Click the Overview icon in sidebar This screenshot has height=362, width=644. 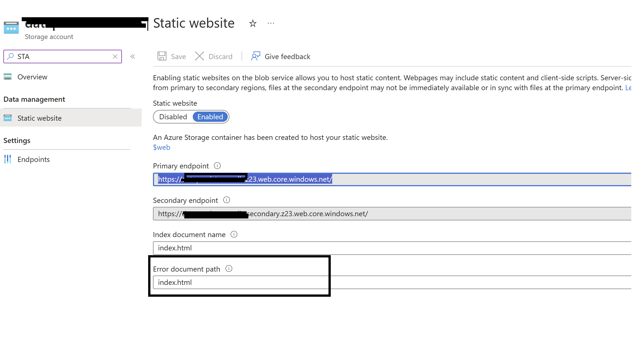pos(8,77)
